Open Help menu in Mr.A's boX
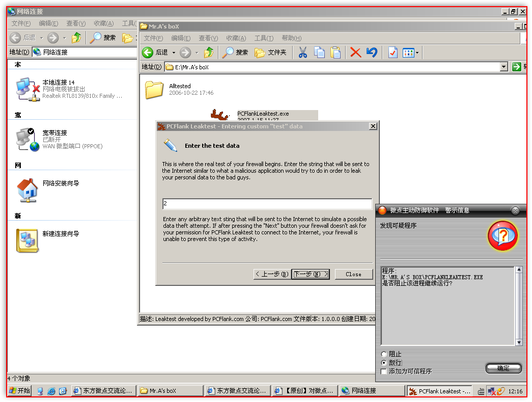Screen dimensions: 532x402 tap(291, 38)
